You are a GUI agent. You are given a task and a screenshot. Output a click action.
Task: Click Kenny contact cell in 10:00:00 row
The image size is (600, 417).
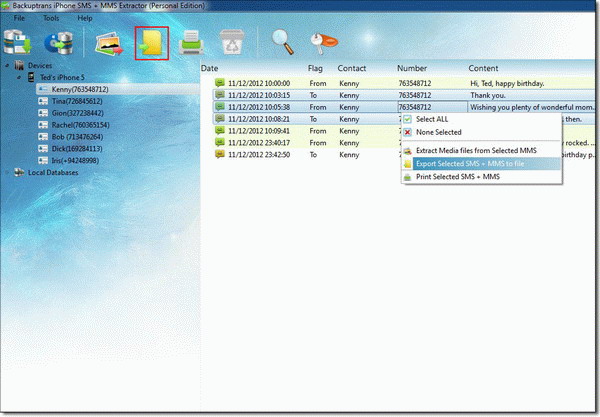click(349, 83)
